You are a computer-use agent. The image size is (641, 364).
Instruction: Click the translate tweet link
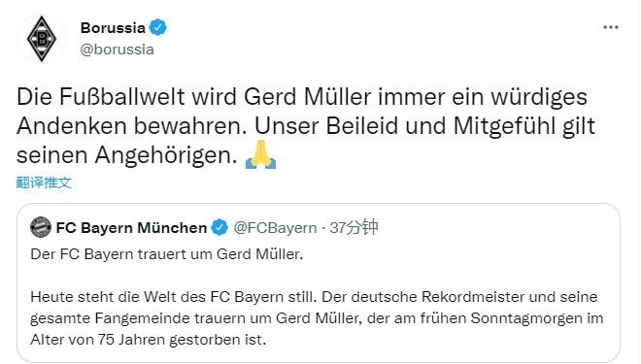click(x=44, y=182)
